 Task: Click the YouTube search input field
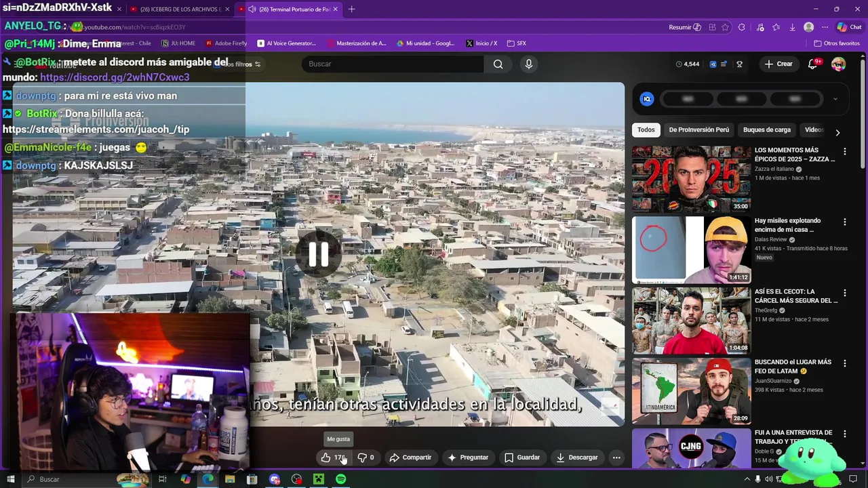click(x=393, y=64)
